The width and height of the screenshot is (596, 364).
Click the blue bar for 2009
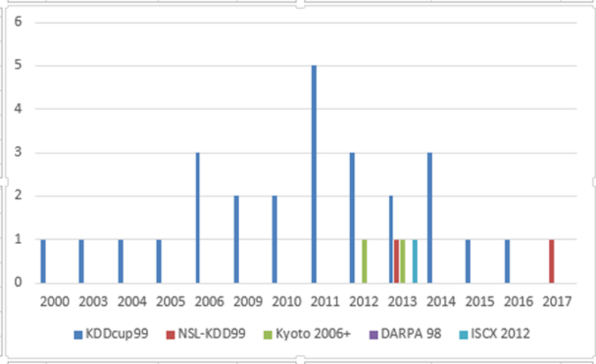point(236,240)
